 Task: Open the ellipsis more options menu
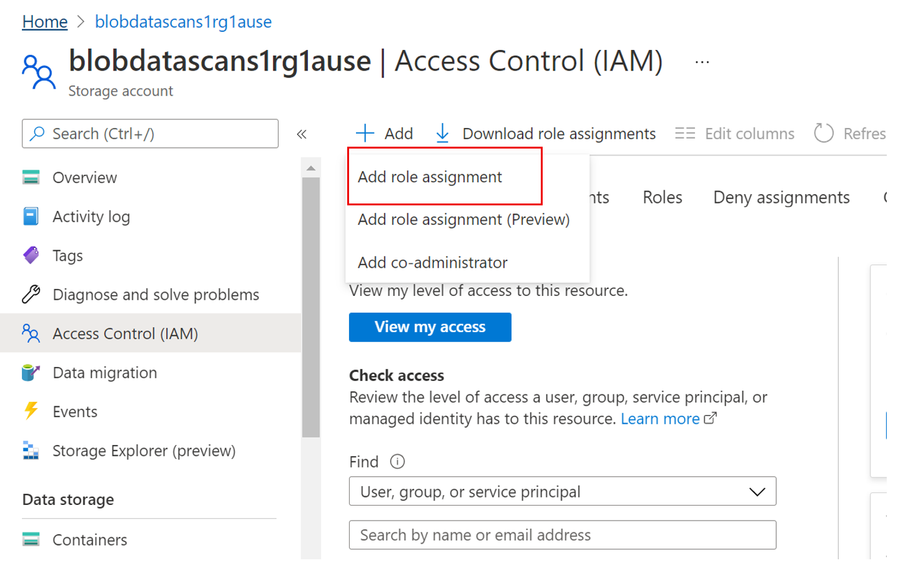click(702, 62)
